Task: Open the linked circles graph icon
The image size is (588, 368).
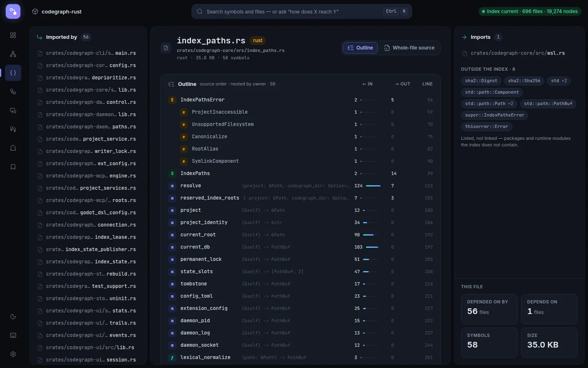Action: (x=13, y=92)
